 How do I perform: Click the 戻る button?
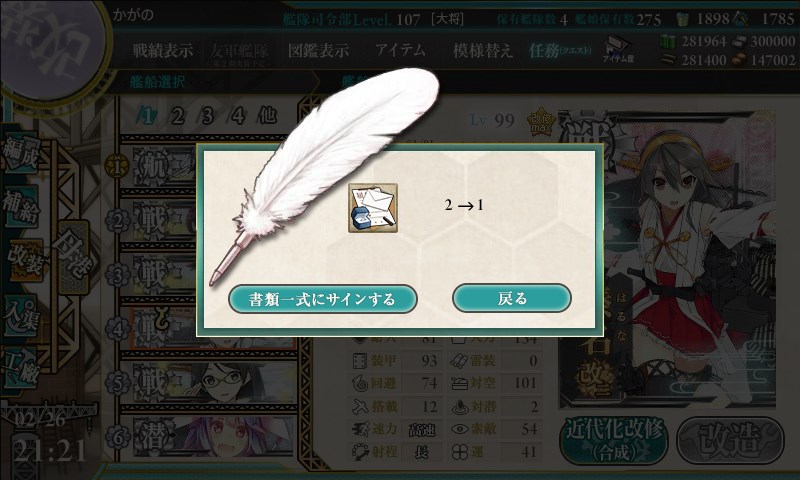point(512,298)
